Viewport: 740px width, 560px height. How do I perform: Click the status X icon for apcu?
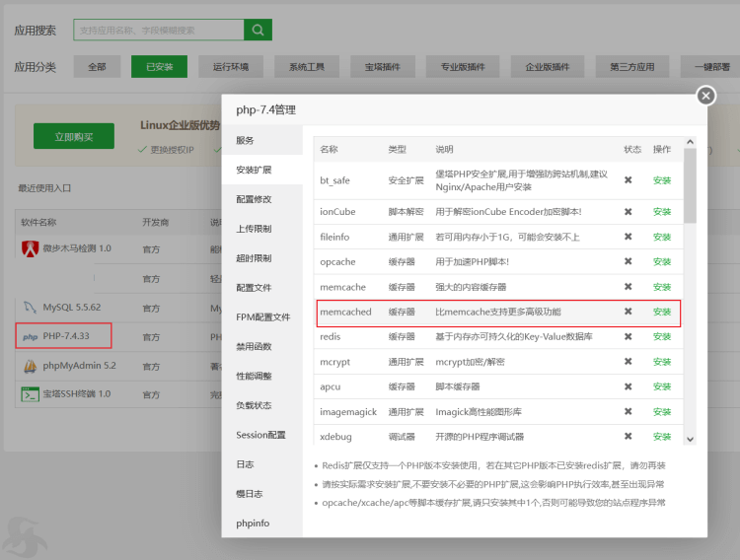click(628, 386)
